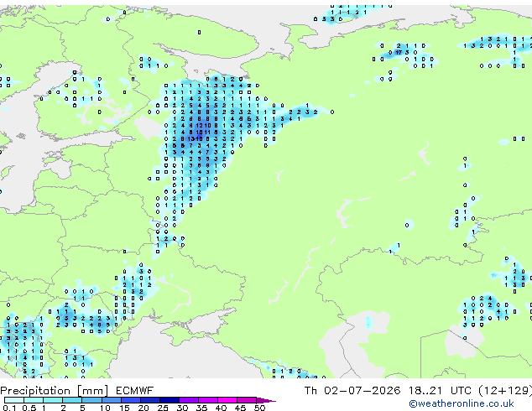Click the legend label "15"
532x411 pixels.
(x=124, y=408)
